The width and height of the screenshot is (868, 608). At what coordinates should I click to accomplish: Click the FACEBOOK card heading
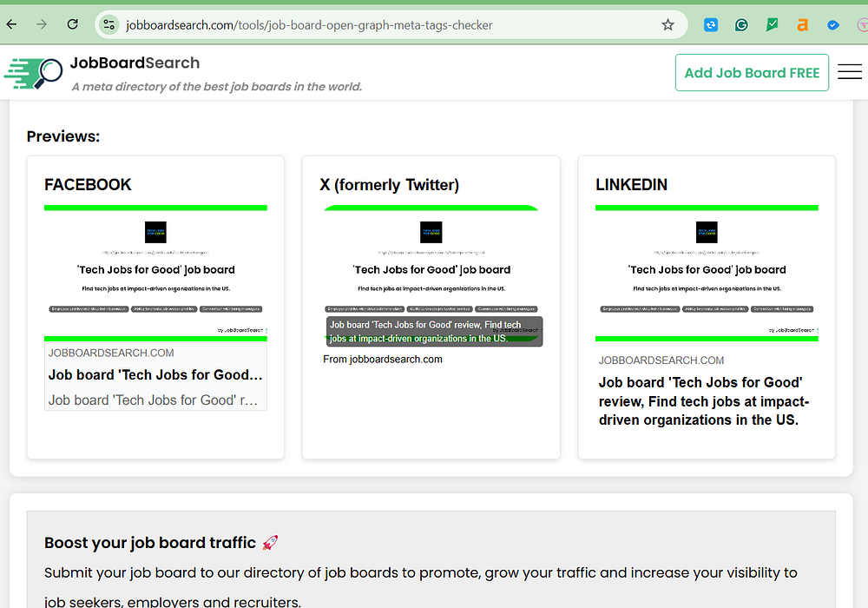[x=88, y=184]
